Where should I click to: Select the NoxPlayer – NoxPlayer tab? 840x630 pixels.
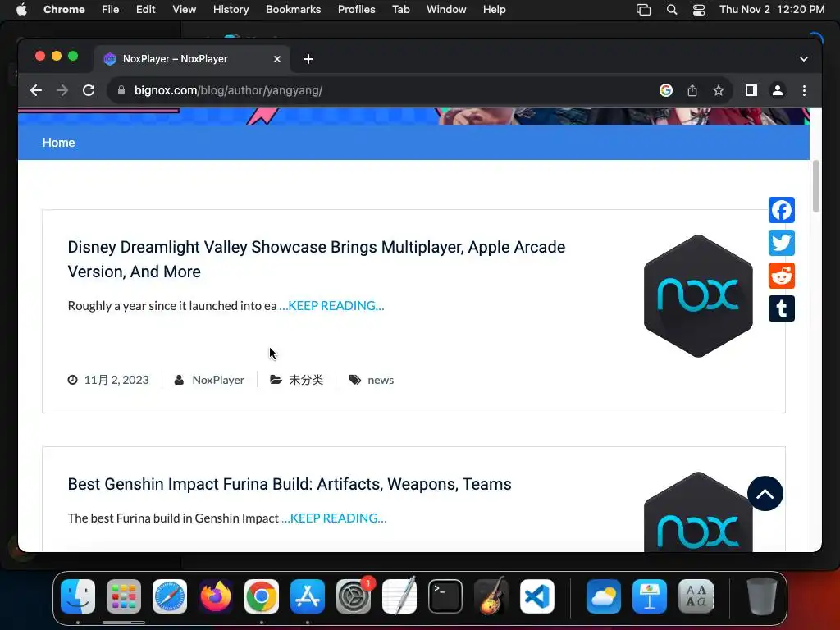point(192,59)
